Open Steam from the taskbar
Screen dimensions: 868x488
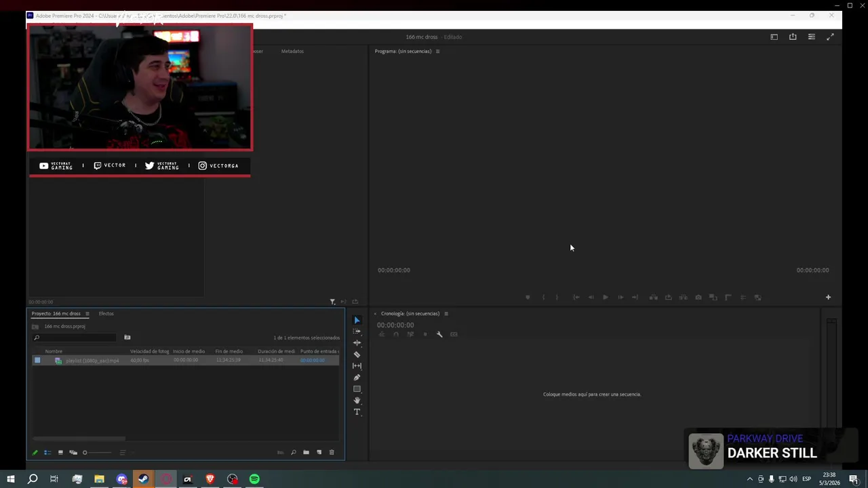(x=143, y=479)
